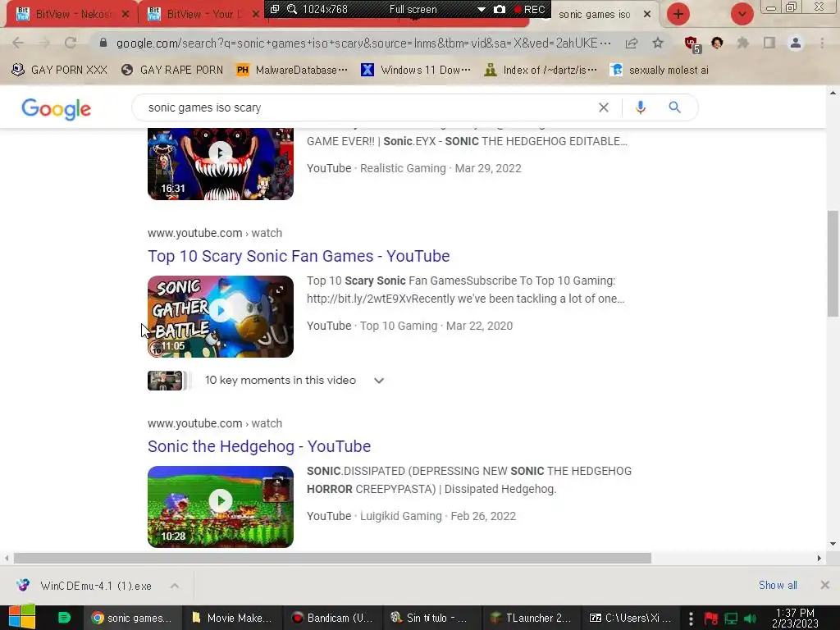
Task: Reload the page with the refresh icon
Action: (x=71, y=43)
